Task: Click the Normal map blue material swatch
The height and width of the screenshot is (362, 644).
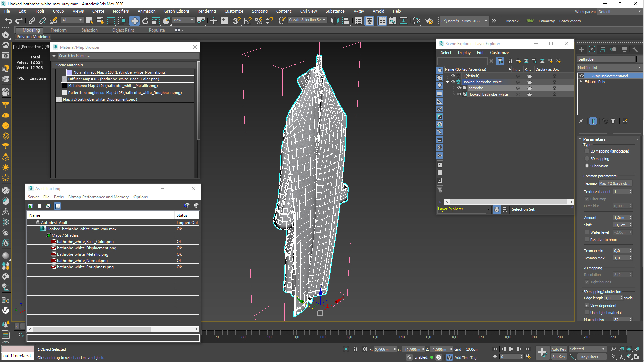Action: click(70, 72)
